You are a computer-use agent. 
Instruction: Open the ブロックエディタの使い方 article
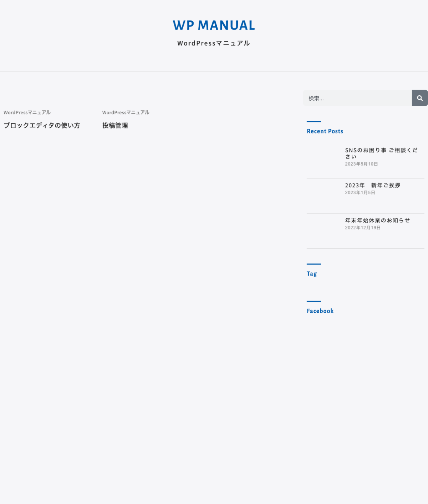click(42, 126)
